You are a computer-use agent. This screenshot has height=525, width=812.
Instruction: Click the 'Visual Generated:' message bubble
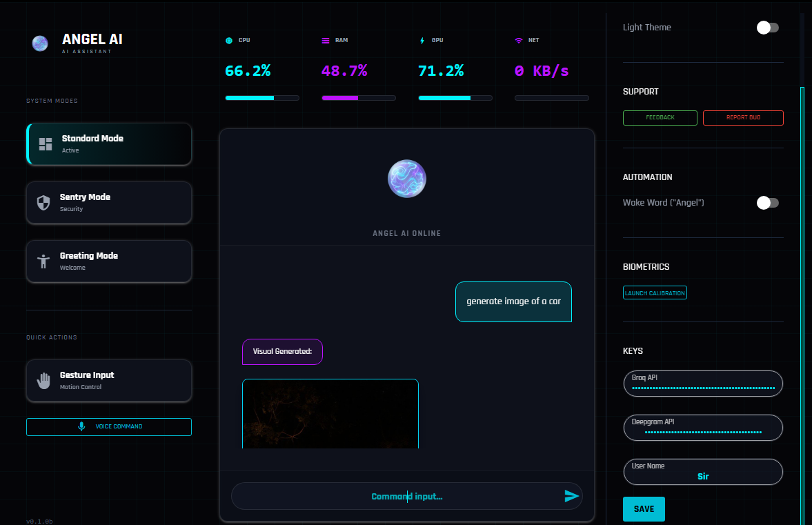coord(282,352)
